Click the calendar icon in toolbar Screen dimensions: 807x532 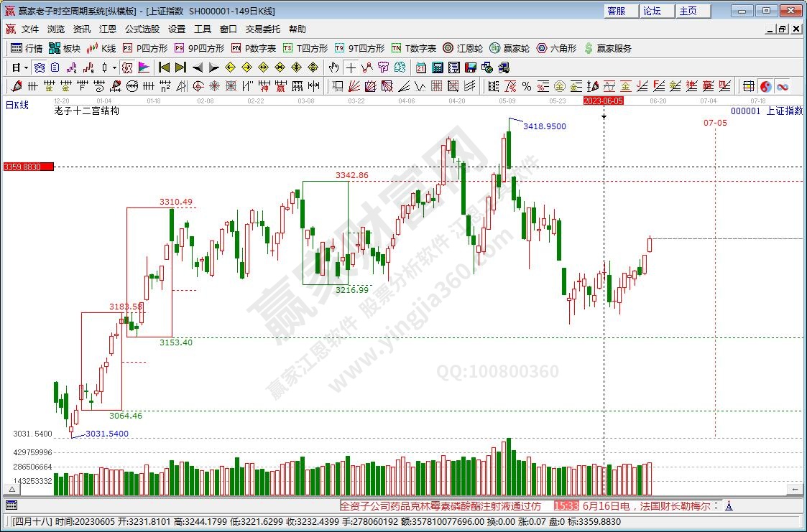(x=420, y=67)
